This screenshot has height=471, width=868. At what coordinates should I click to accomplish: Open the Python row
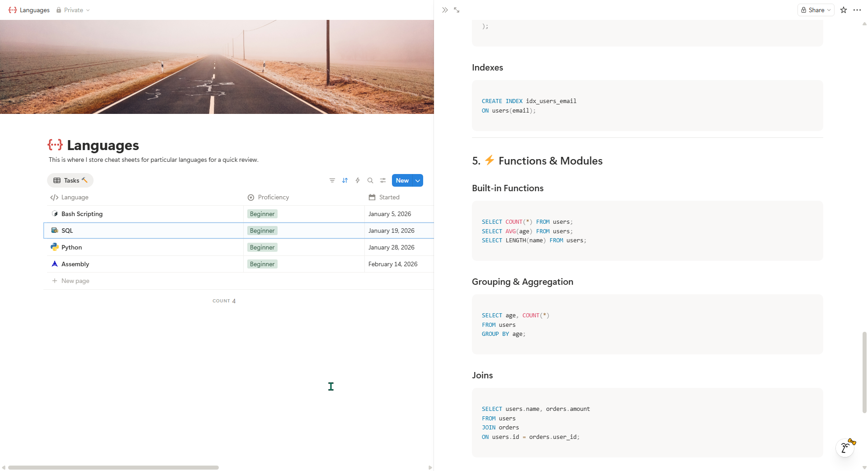point(72,247)
